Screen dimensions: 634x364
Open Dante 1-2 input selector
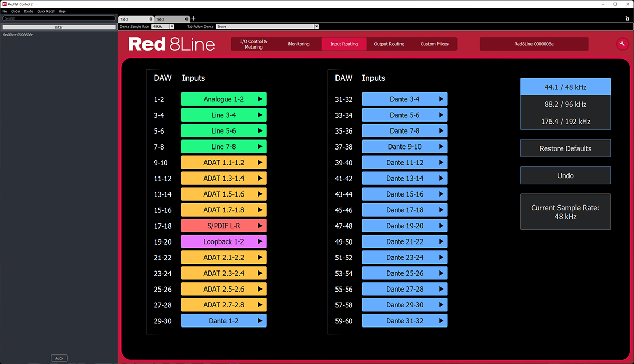click(223, 321)
